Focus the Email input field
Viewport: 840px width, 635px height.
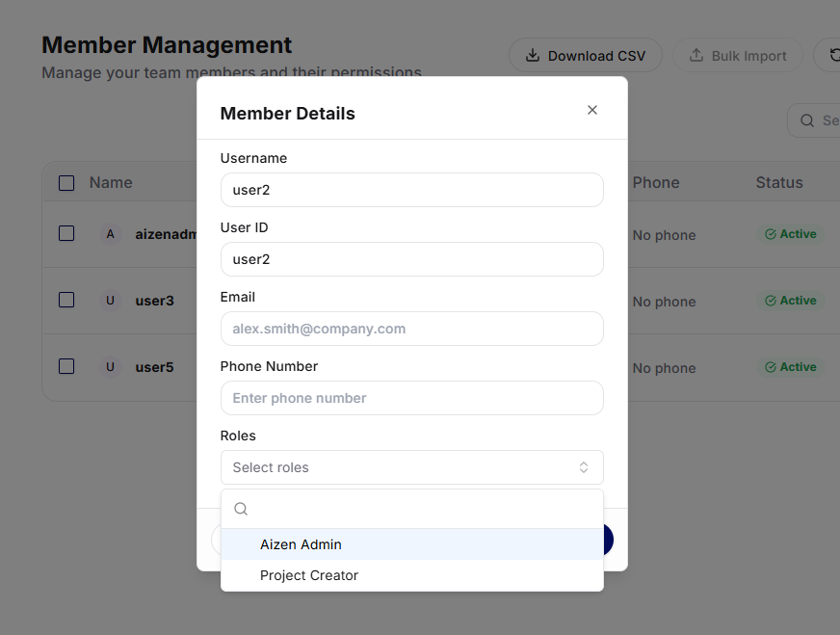point(411,329)
